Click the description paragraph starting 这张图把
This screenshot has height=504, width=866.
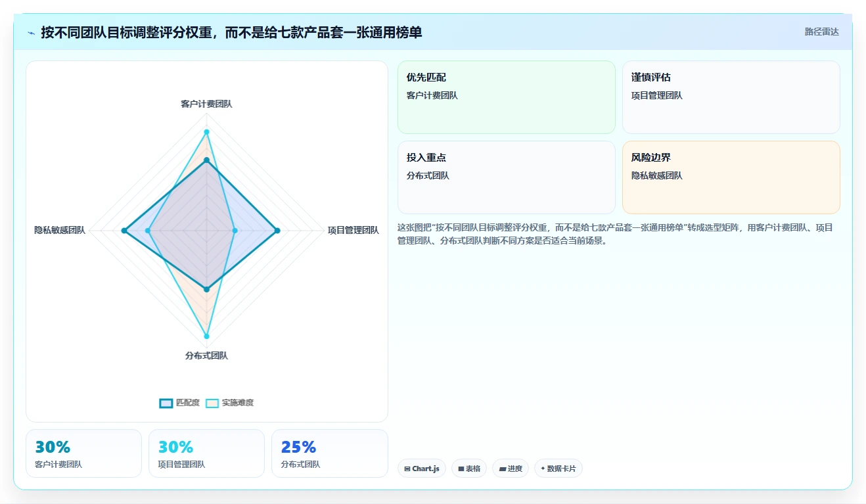[x=615, y=234]
